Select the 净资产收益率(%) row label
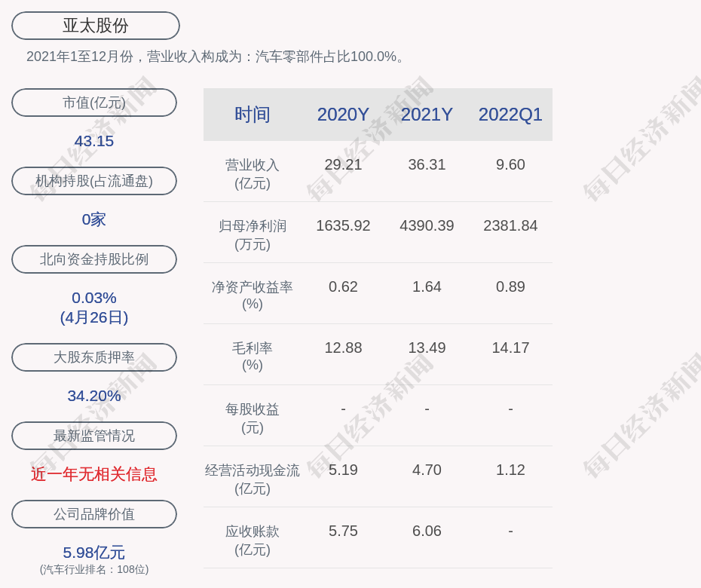Viewport: 701px width, 588px height. (253, 296)
